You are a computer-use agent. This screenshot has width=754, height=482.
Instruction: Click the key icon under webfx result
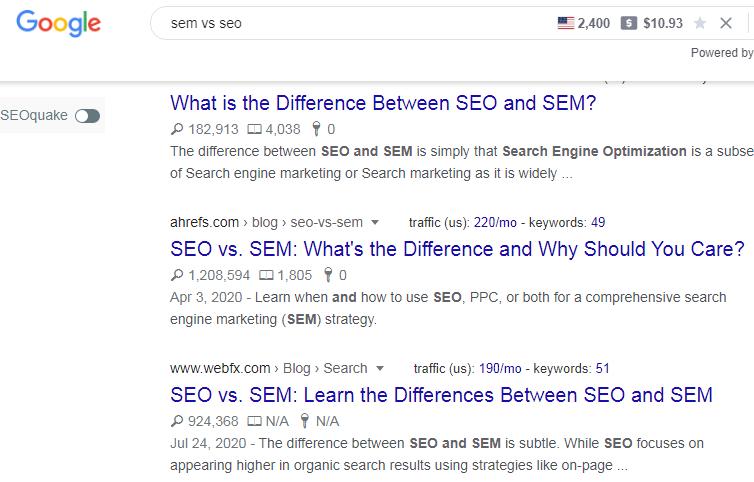pos(306,421)
